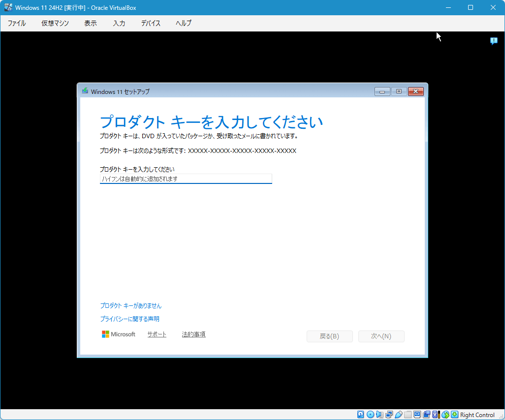This screenshot has width=505, height=420.
Task: Open the デバイス menu
Action: coord(151,23)
